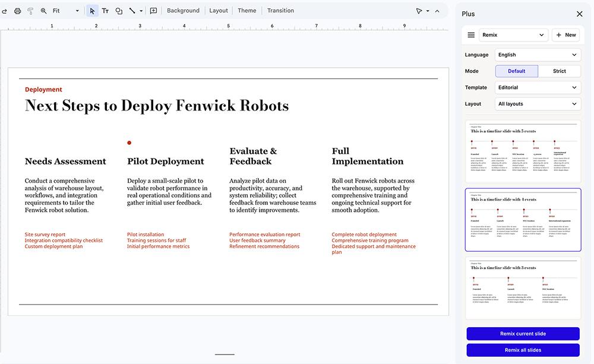Select the shape tool
The width and height of the screenshot is (594, 364).
[119, 11]
